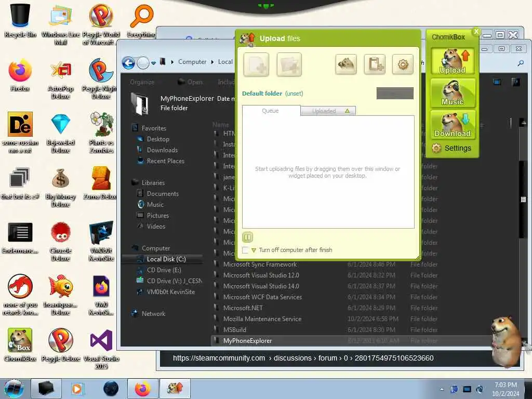
Task: Open the Videos library
Action: point(156,227)
